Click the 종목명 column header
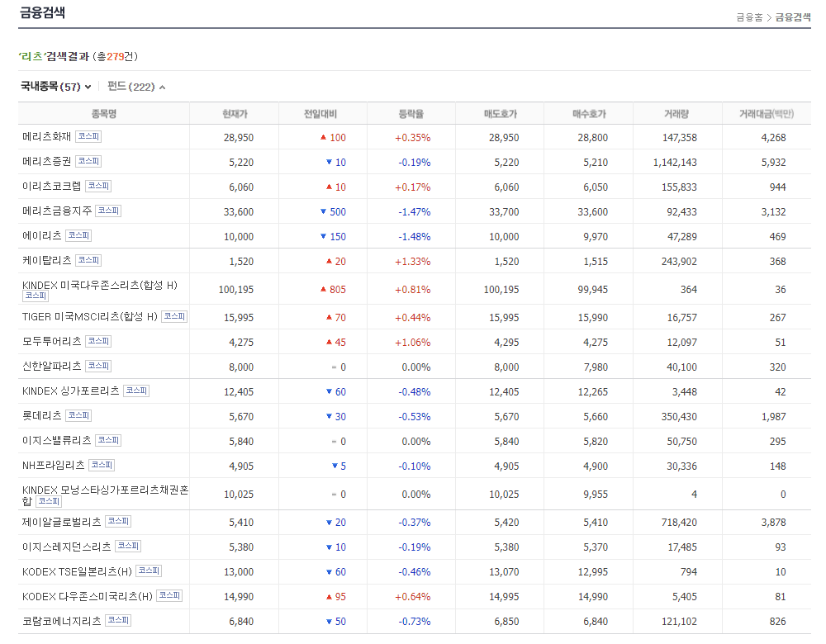This screenshot has height=644, width=826. point(104,114)
